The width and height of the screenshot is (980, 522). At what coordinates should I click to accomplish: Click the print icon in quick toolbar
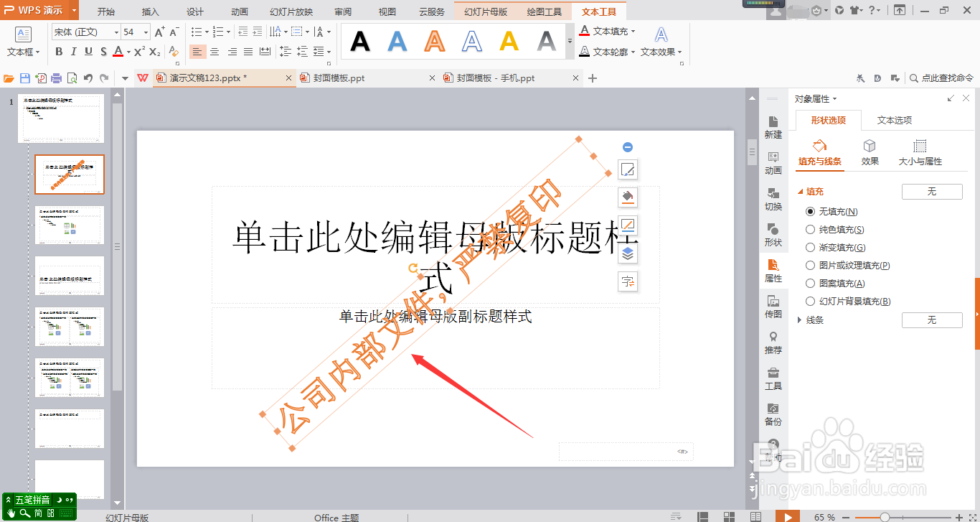click(56, 78)
